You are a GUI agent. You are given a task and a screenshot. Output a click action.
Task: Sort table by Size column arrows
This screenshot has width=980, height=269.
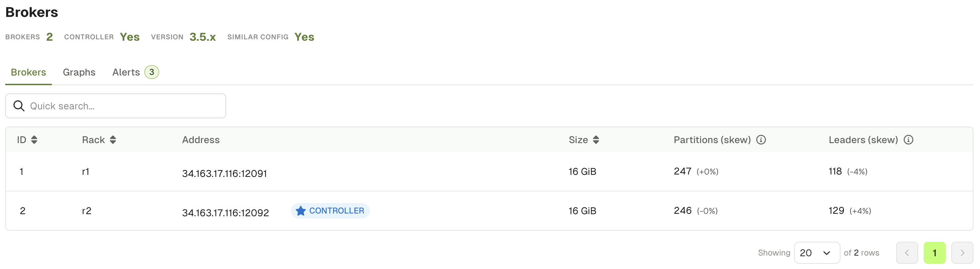pyautogui.click(x=596, y=140)
